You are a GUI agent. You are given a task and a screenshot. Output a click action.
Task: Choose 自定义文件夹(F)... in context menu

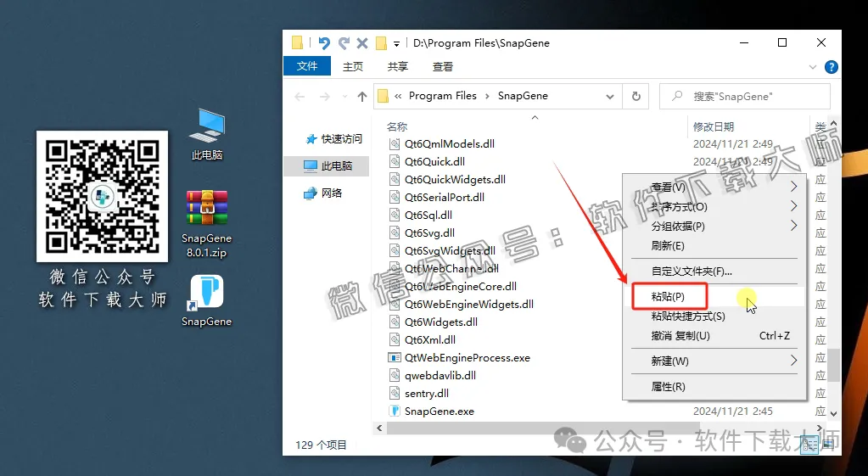[714, 272]
